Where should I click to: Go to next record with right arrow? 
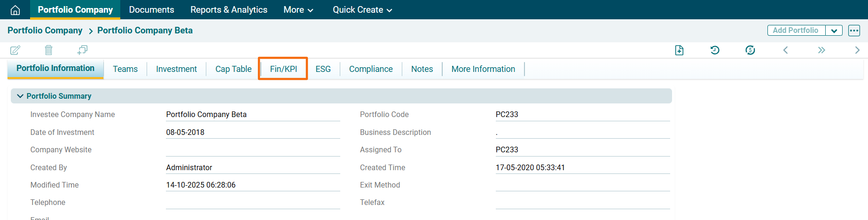[857, 50]
